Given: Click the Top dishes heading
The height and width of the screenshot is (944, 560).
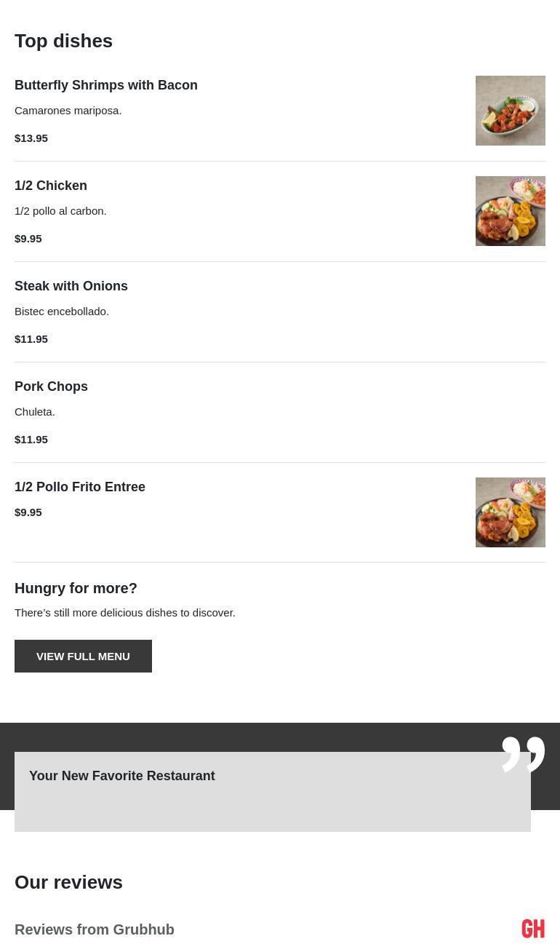Looking at the screenshot, I should tap(63, 41).
